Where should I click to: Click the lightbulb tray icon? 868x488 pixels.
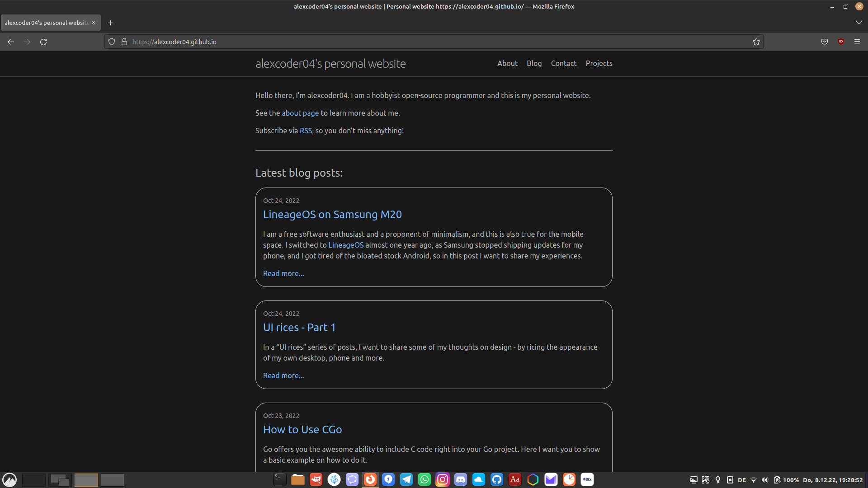[x=718, y=480]
